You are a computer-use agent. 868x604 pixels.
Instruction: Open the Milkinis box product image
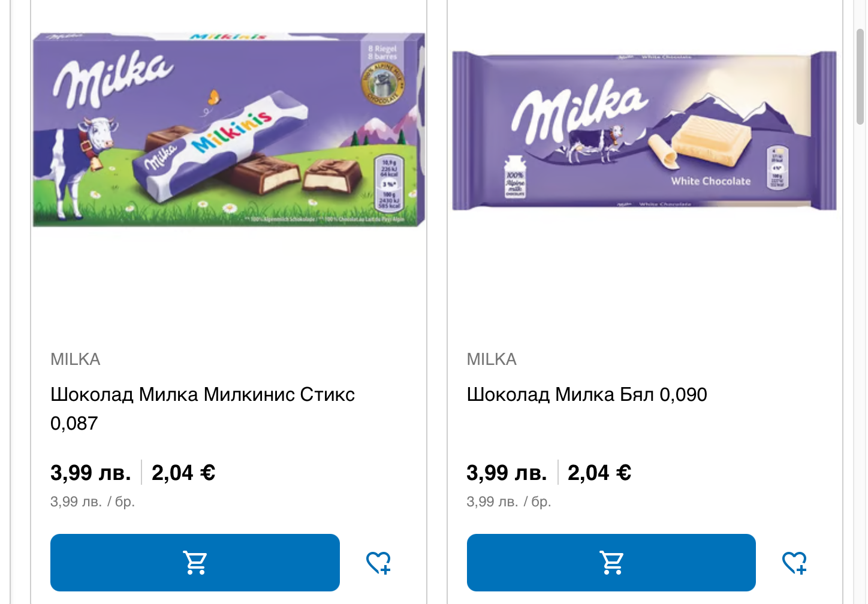228,130
